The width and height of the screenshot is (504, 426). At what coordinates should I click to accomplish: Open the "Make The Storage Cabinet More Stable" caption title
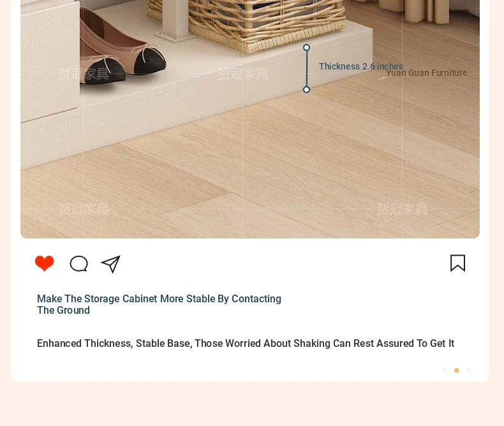tap(159, 304)
